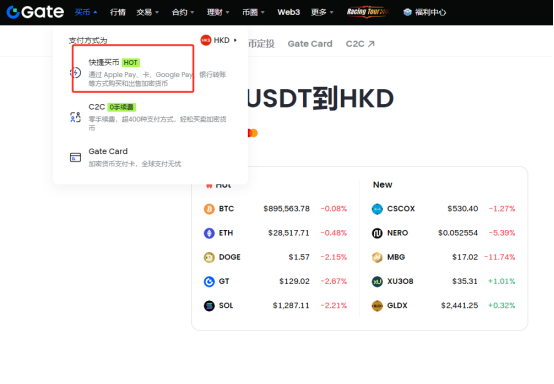554x384 pixels.
Task: Click GT price $129.02
Action: click(294, 282)
